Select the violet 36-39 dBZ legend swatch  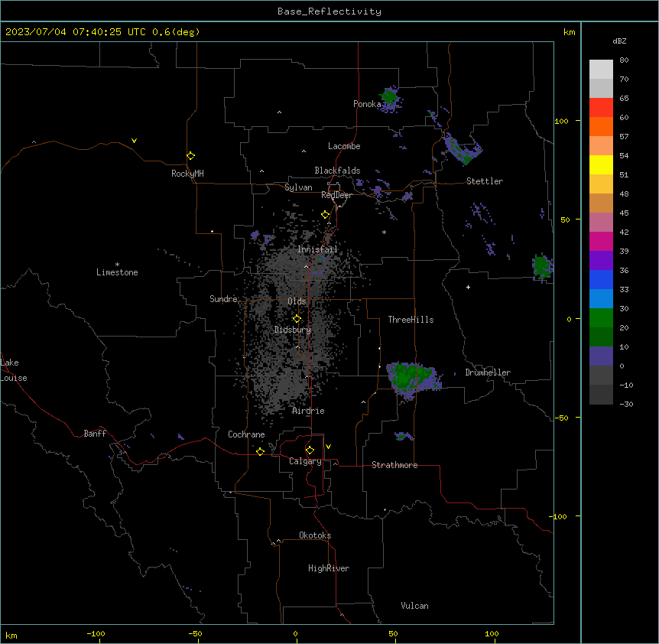(x=601, y=261)
